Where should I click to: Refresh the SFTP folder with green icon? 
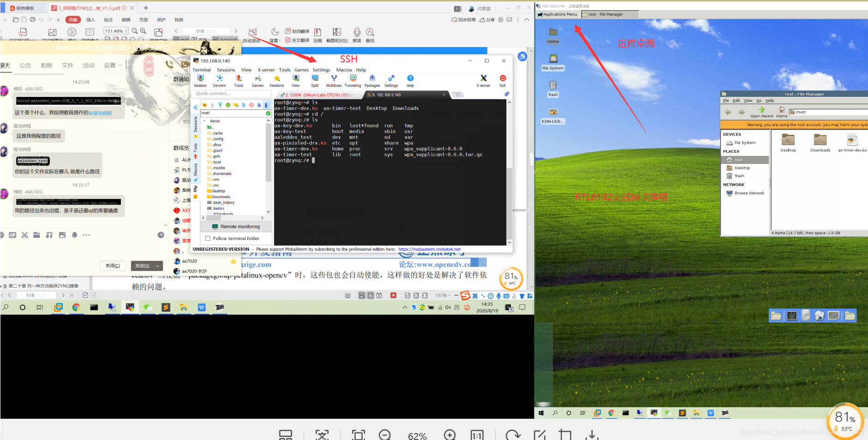coord(228,105)
